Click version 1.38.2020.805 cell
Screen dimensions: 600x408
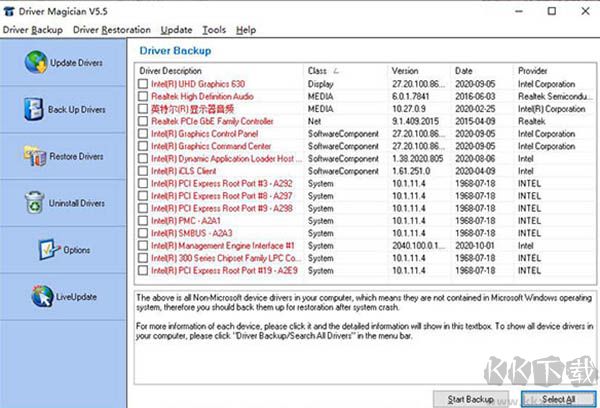point(417,158)
